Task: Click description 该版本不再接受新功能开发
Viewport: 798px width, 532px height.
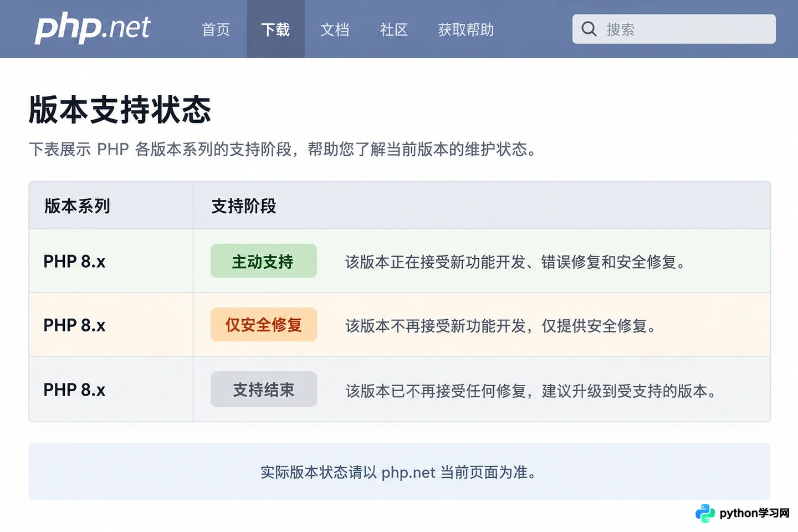Action: 501,326
